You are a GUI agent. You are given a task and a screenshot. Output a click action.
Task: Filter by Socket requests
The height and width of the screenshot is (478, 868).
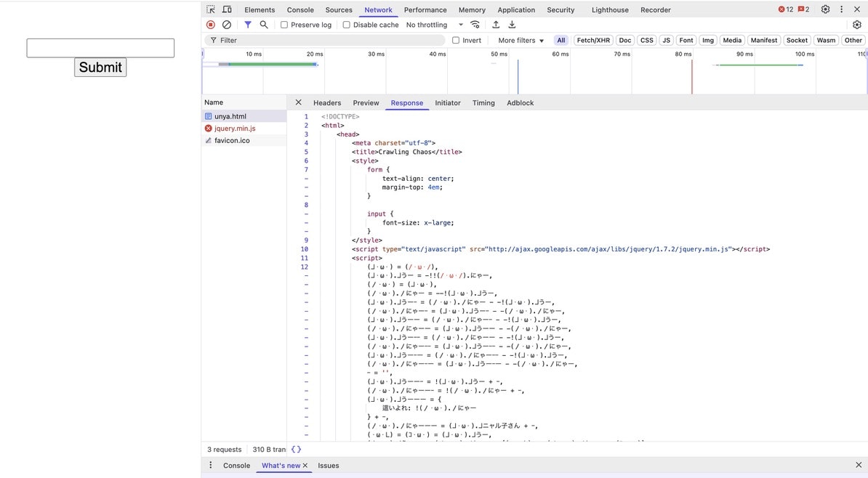coord(797,41)
